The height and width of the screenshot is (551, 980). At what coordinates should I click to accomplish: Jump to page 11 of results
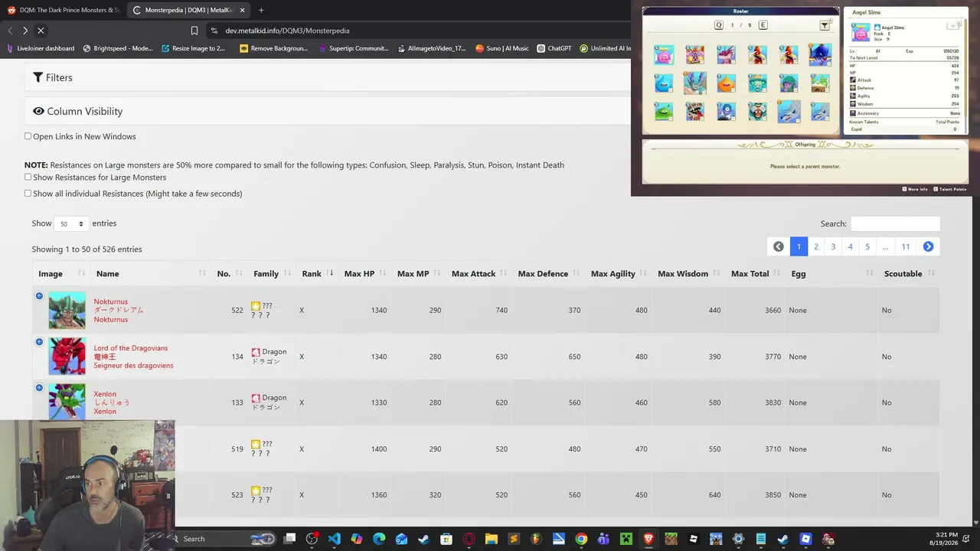(x=906, y=246)
